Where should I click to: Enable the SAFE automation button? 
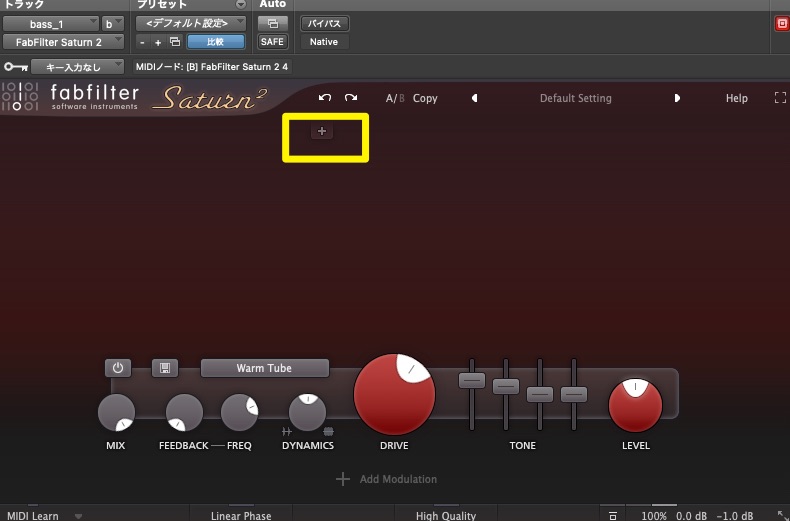(271, 42)
